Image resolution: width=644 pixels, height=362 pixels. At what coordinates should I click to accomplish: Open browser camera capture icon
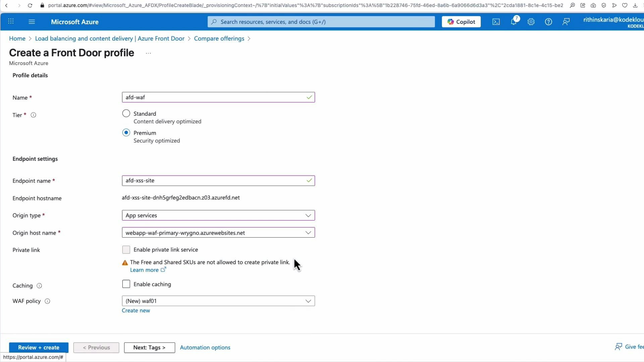point(593,5)
